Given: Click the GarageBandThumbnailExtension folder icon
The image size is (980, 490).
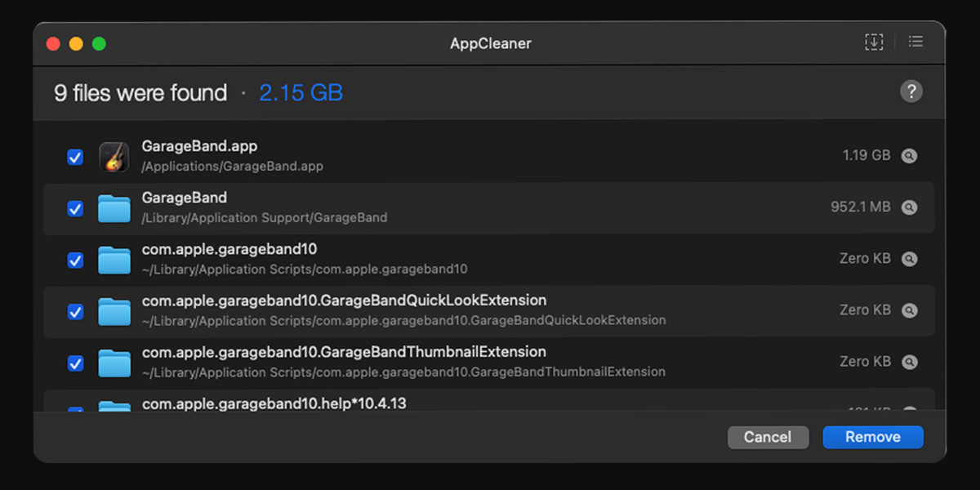Looking at the screenshot, I should point(114,363).
